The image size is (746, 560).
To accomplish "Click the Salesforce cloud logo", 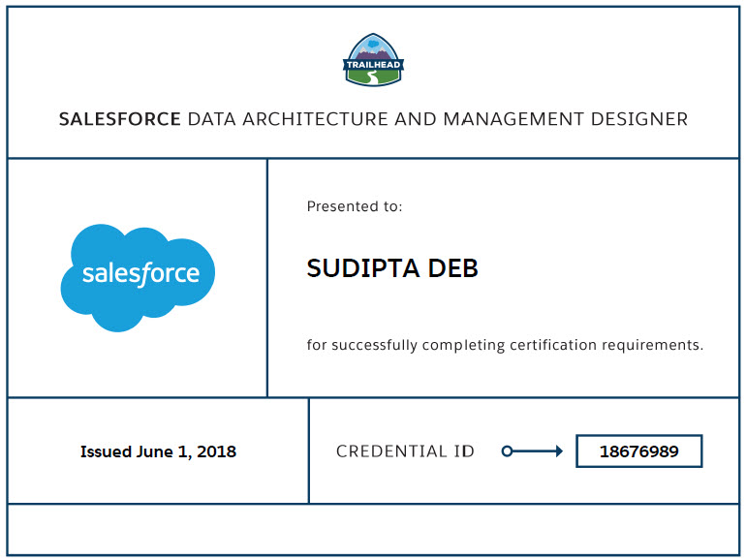I will coord(137,277).
